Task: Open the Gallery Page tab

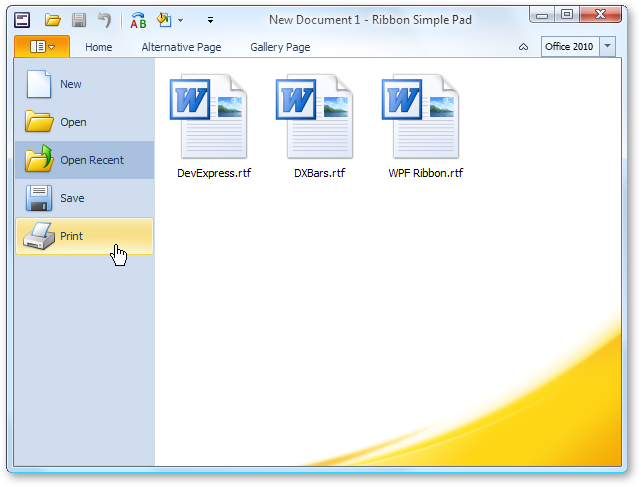Action: pos(280,47)
